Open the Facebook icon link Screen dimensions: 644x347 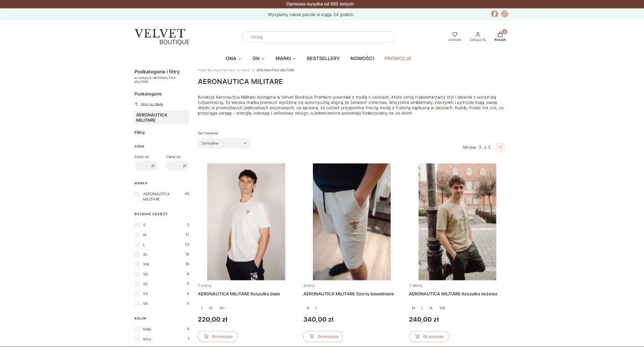(x=494, y=14)
